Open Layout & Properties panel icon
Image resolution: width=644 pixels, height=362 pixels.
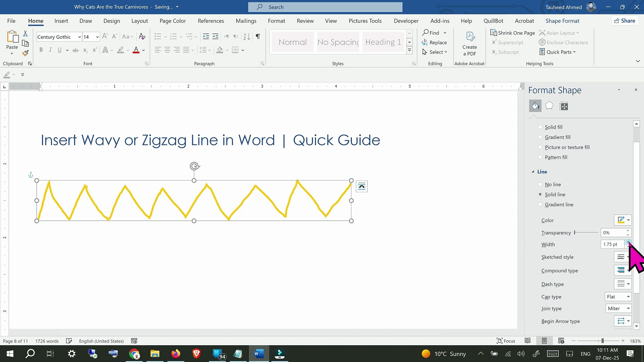564,106
